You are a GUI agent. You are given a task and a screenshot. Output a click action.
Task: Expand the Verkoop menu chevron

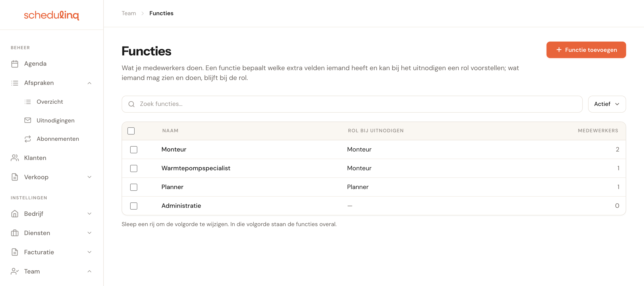click(89, 177)
